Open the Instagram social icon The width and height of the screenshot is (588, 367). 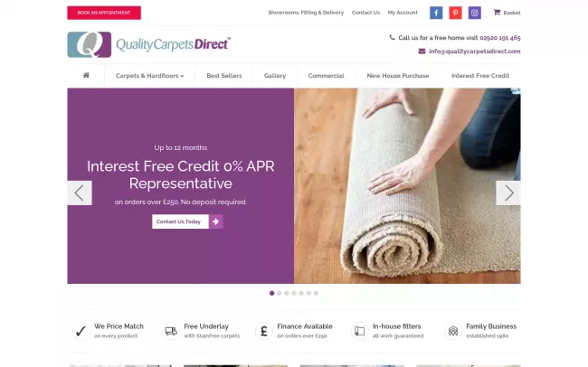coord(474,13)
